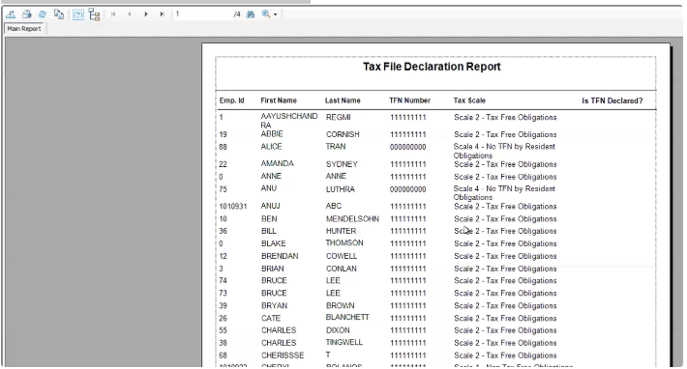Select last name DIXON
This screenshot has width=687, height=369.
coord(338,330)
